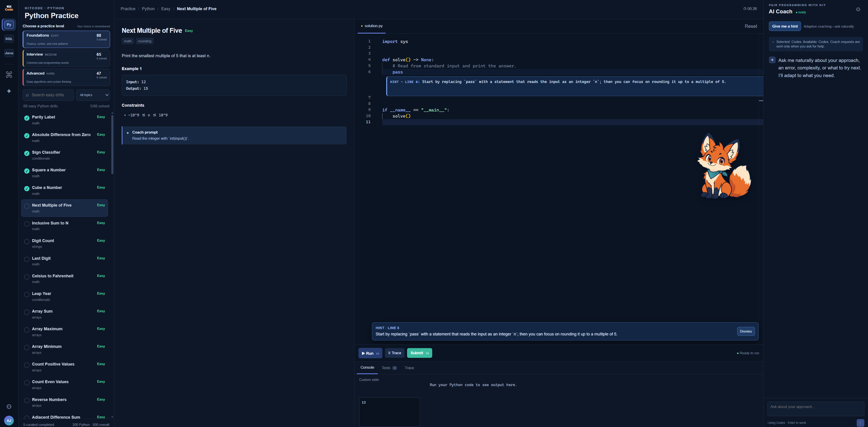This screenshot has width=868, height=427.
Task: Open the KitCode logo home
Action: 9,8
